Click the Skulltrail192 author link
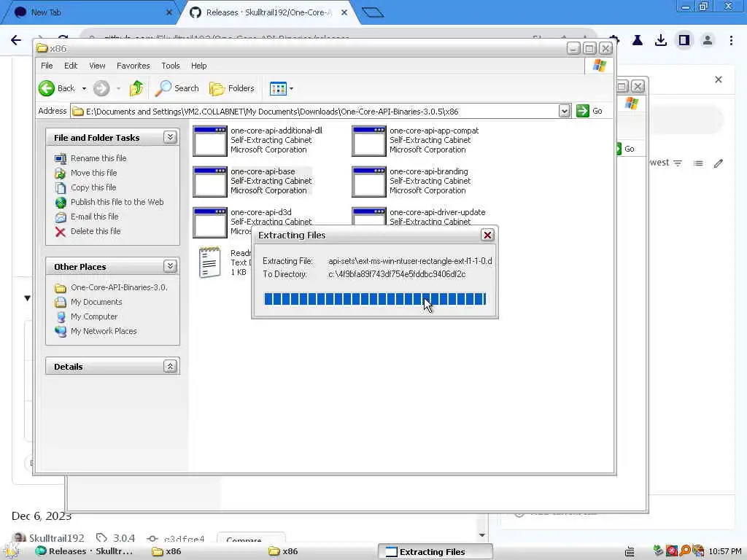747x560 pixels. pos(56,538)
